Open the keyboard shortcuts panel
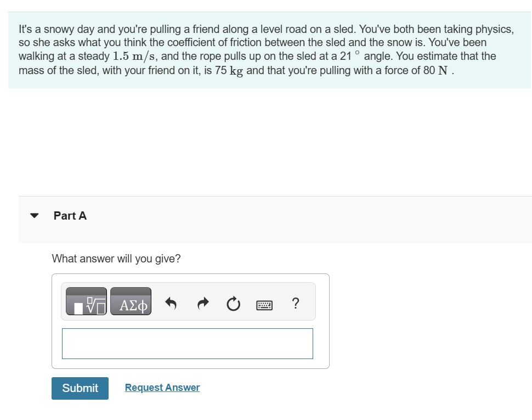Screen dimensions: 532x420 [264, 304]
